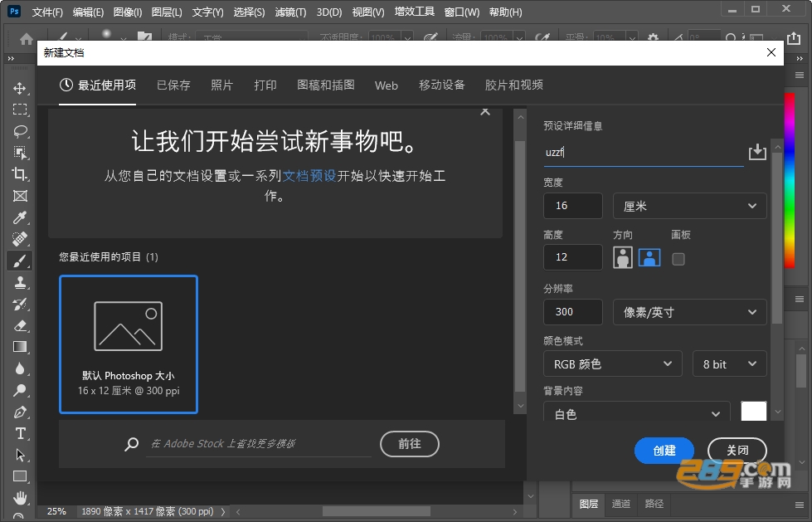Click the Share icon at top right
812x522 pixels.
tap(794, 38)
